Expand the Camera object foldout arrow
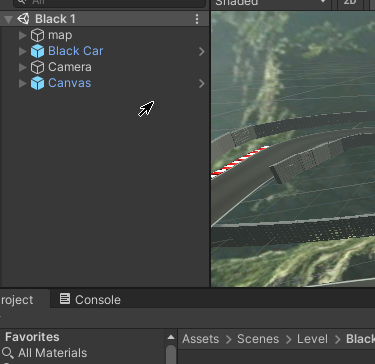 pos(23,67)
